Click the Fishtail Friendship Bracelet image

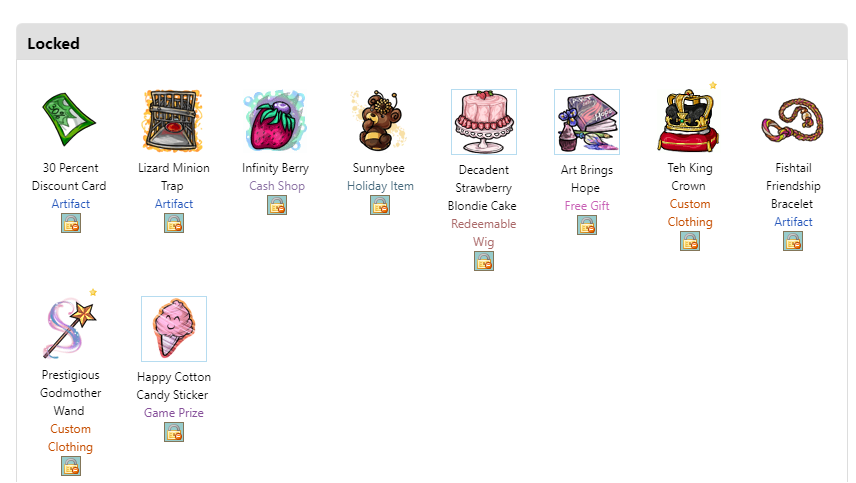[x=793, y=120]
